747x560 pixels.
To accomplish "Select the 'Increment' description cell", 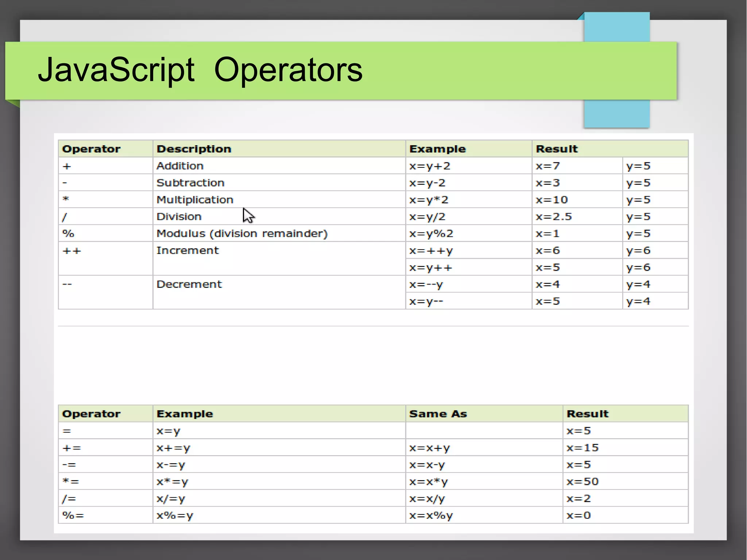I will point(279,258).
